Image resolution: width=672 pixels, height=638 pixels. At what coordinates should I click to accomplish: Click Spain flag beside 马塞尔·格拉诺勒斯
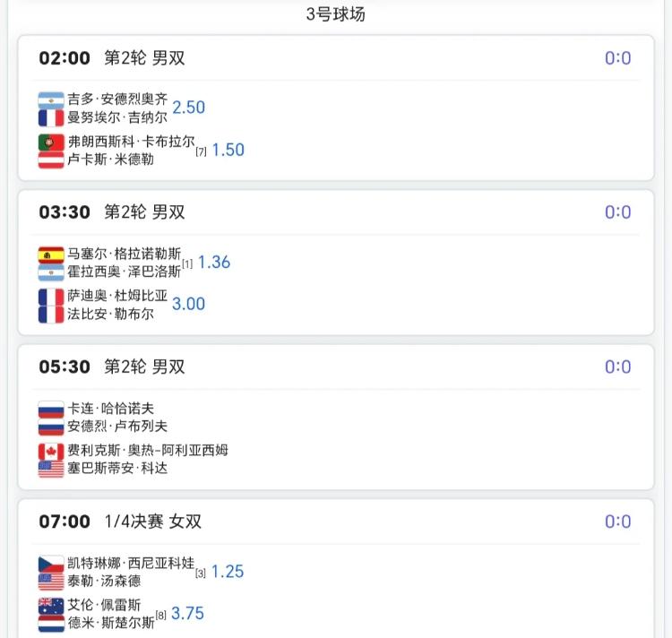coord(51,255)
